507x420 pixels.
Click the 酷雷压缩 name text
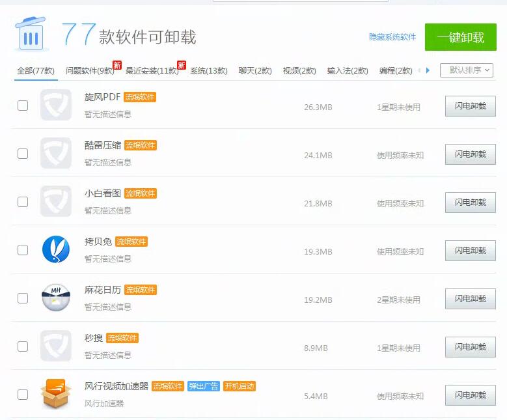[103, 145]
